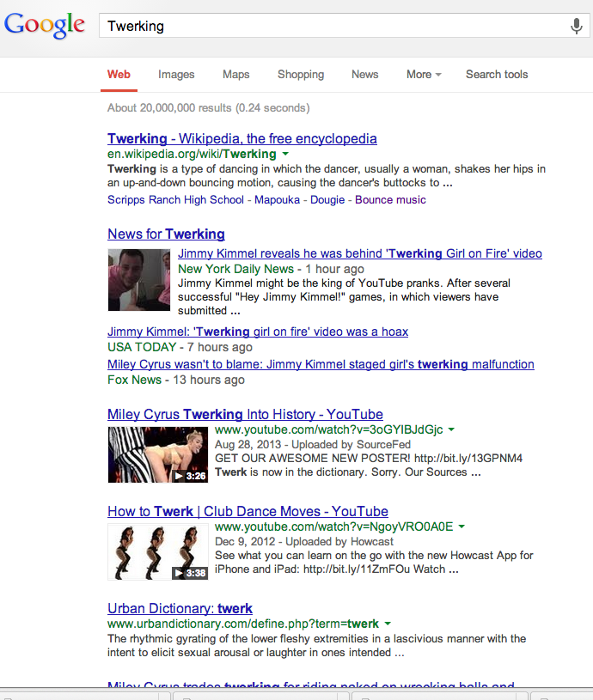Open the Shopping tab
The width and height of the screenshot is (593, 700).
click(301, 75)
